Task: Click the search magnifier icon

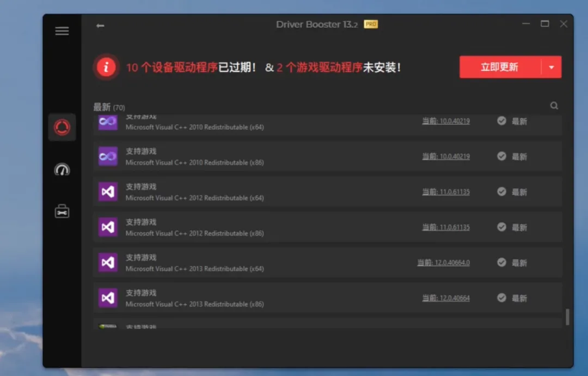Action: [x=554, y=106]
